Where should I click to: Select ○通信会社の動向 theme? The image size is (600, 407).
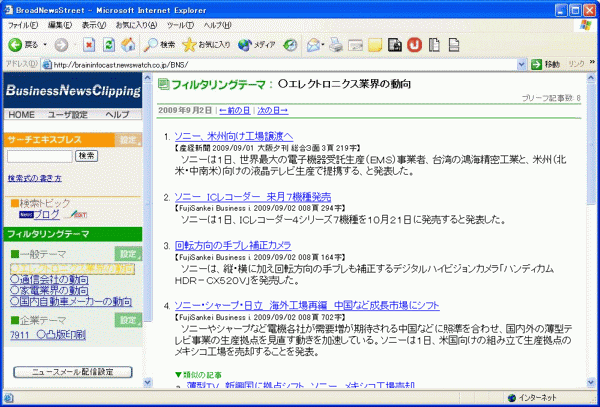pos(49,280)
